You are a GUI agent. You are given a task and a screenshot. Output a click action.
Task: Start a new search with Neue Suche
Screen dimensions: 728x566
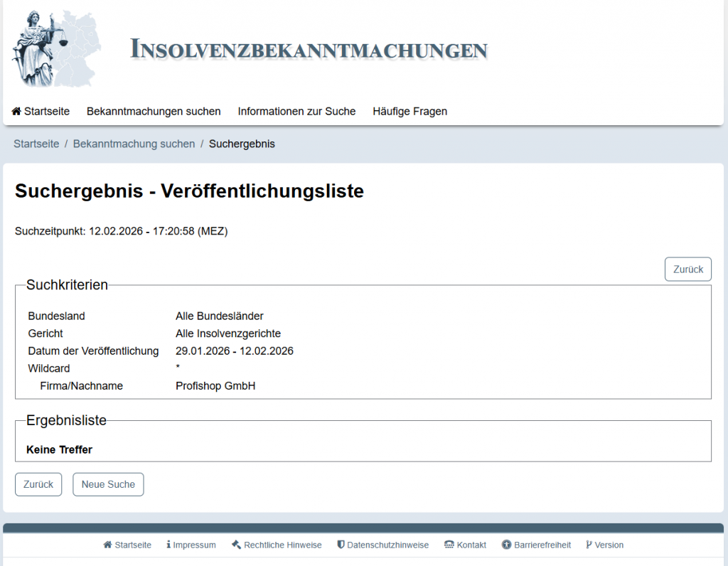point(108,484)
